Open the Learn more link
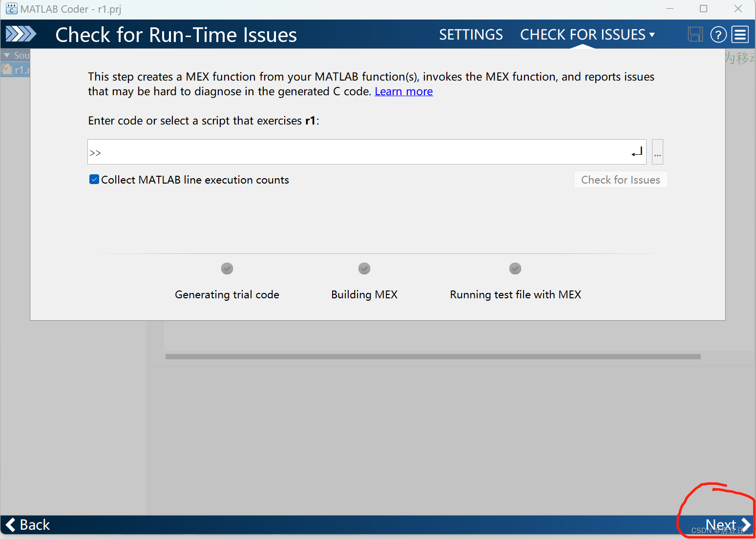The width and height of the screenshot is (756, 539). (404, 91)
